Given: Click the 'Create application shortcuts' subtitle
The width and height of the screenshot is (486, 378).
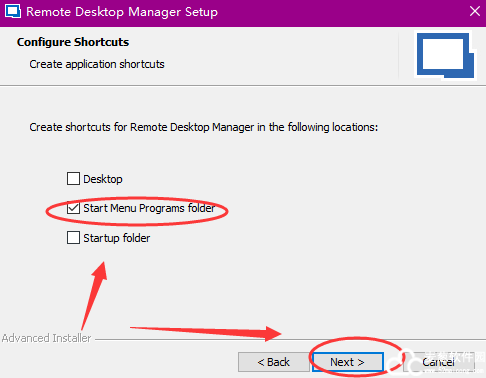Looking at the screenshot, I should tap(97, 64).
